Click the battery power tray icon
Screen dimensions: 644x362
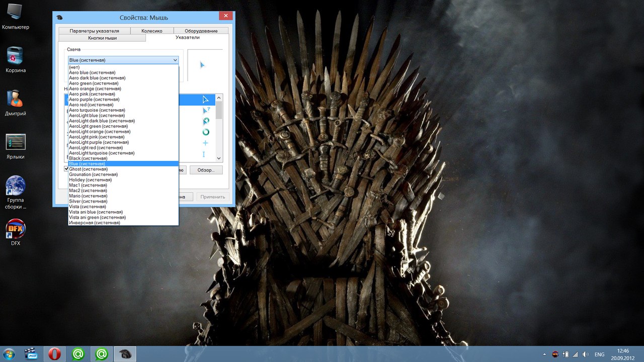click(566, 354)
